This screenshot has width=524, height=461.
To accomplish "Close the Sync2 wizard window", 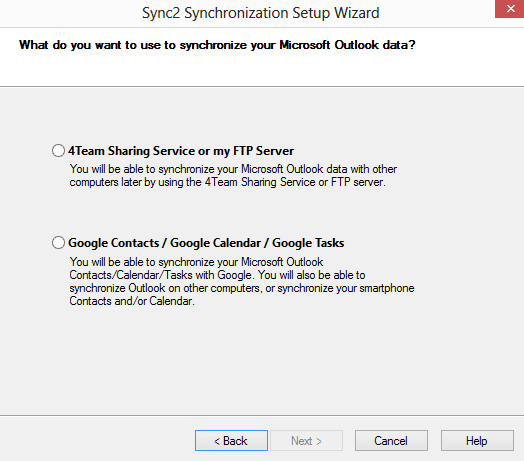I will (x=510, y=9).
